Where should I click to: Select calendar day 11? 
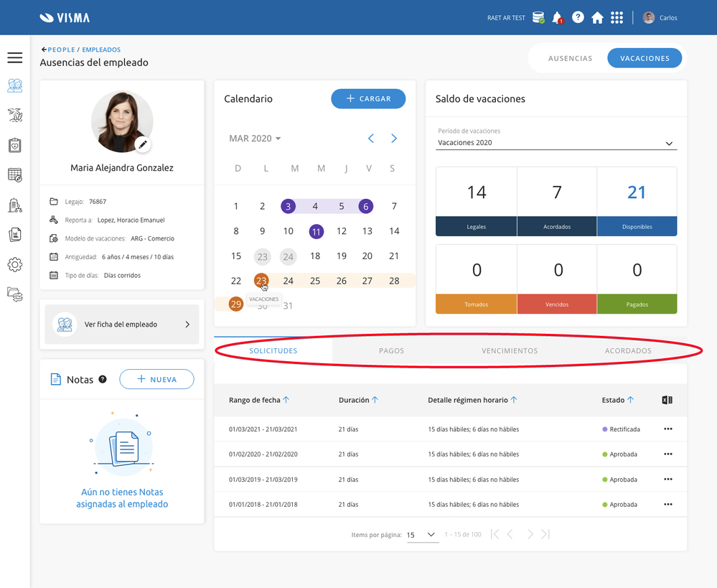click(316, 232)
